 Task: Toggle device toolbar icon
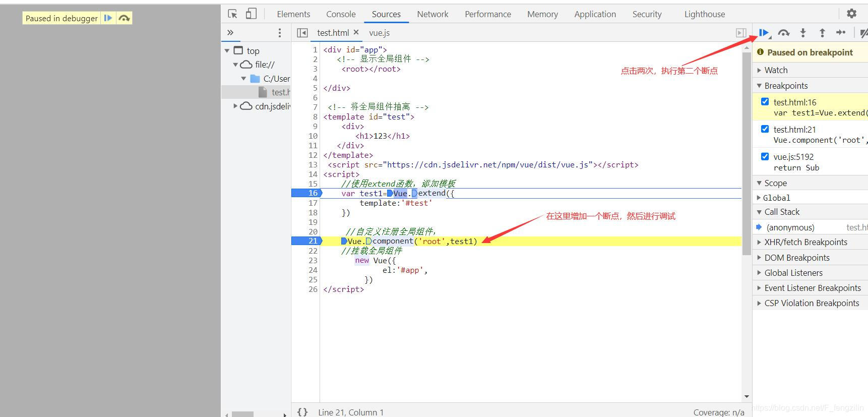coord(251,14)
